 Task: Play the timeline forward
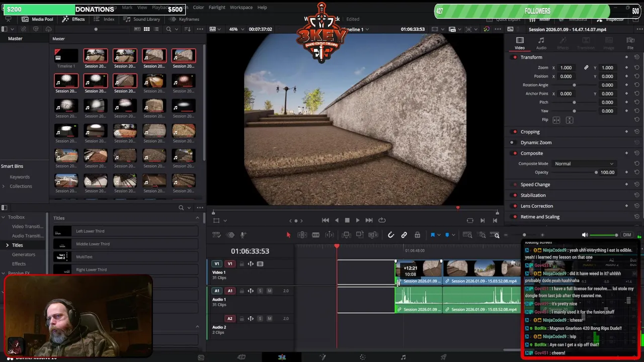pos(358,220)
